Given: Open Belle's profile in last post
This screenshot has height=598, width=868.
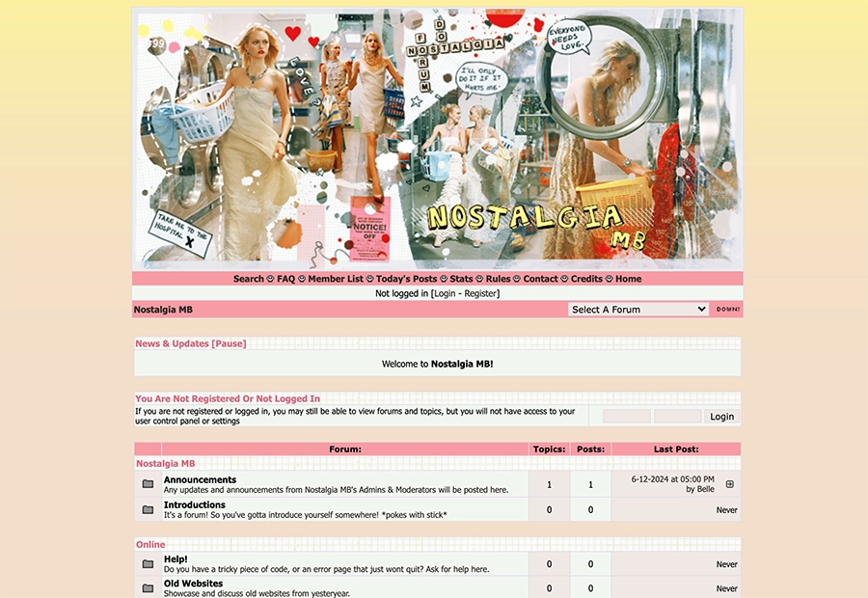Looking at the screenshot, I should coord(705,489).
